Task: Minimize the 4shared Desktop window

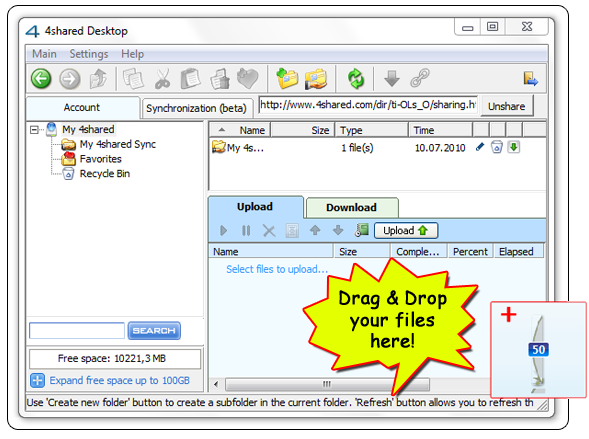Action: [x=468, y=27]
